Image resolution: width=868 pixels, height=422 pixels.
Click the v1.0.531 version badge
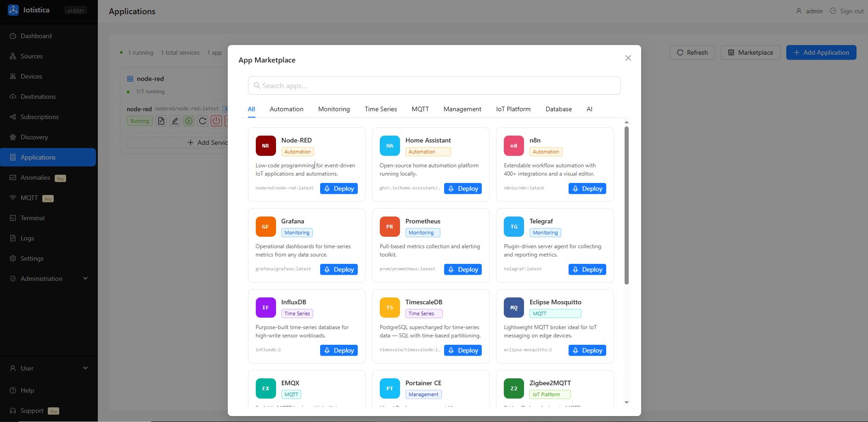coord(75,10)
